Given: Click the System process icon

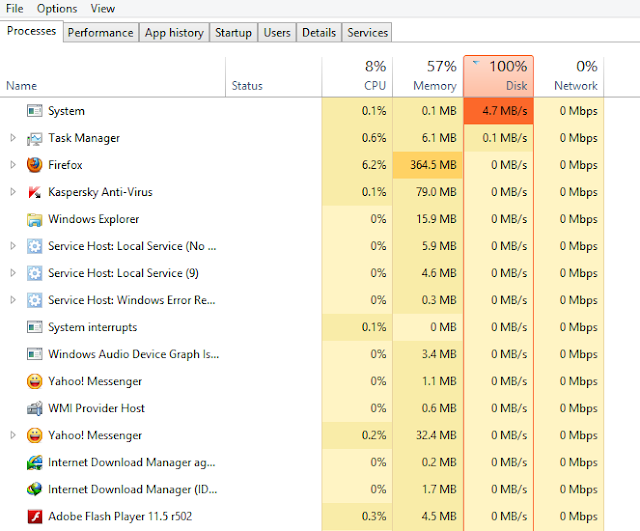Looking at the screenshot, I should (35, 111).
